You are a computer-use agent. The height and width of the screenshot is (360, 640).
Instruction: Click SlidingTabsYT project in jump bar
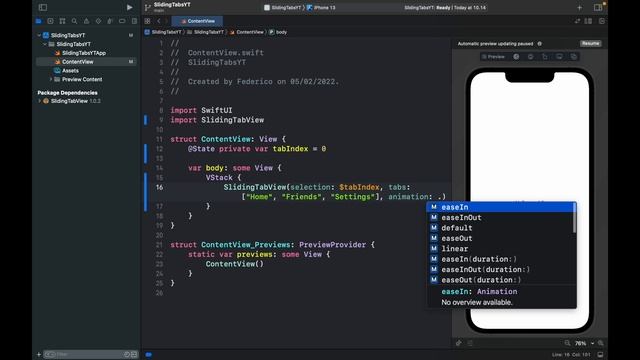[163, 32]
